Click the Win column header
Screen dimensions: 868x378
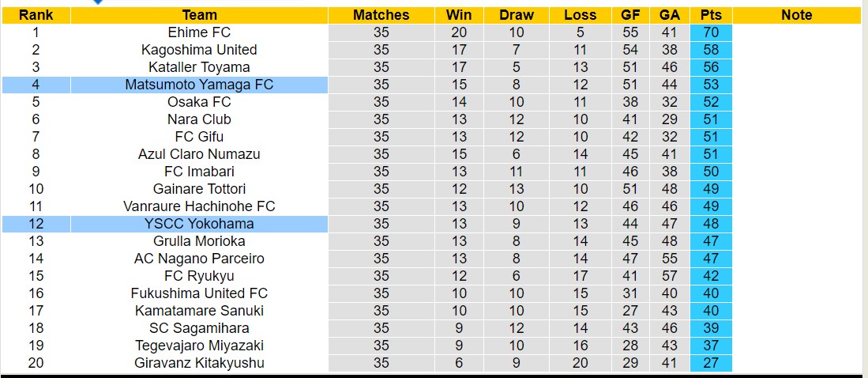pyautogui.click(x=459, y=15)
